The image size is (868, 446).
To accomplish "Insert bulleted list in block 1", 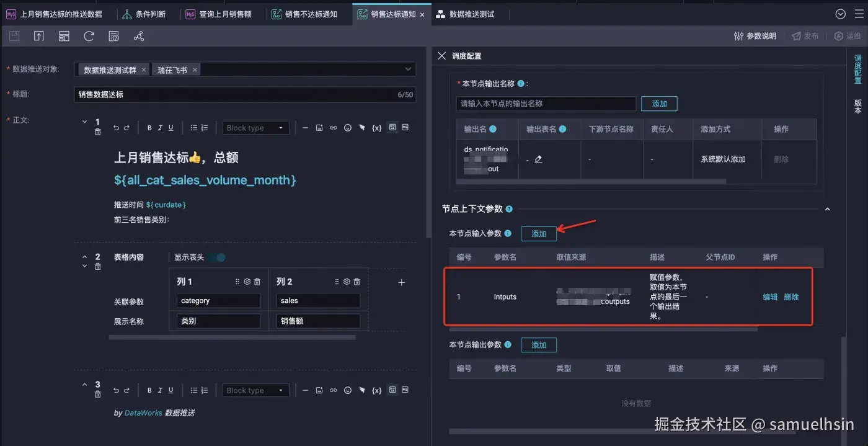I will [193, 128].
